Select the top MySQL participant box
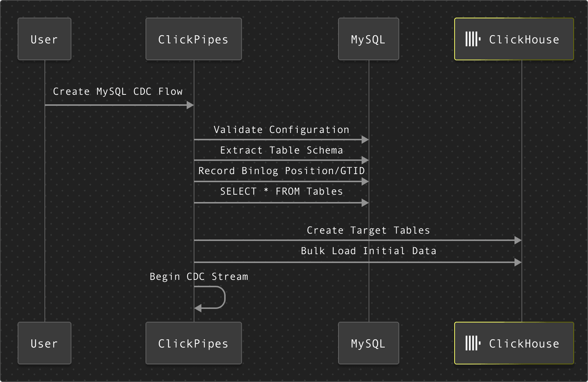Viewport: 588px width, 382px height. click(x=369, y=39)
